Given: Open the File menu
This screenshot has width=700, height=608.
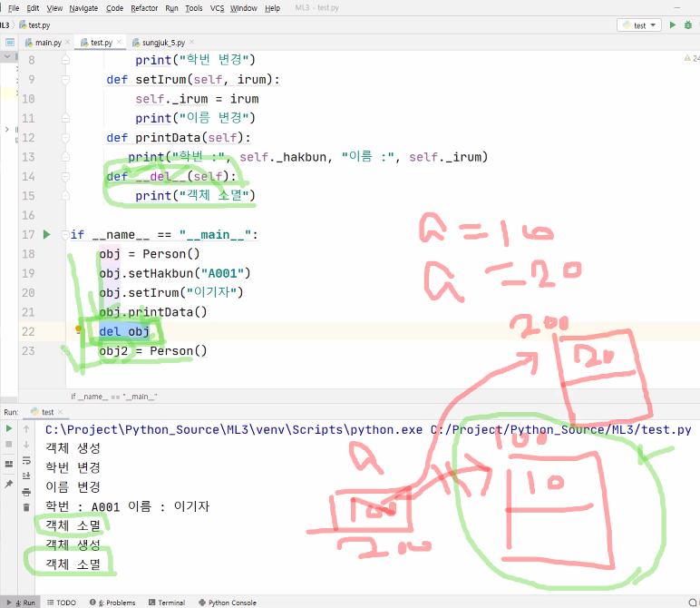Looking at the screenshot, I should (x=14, y=8).
